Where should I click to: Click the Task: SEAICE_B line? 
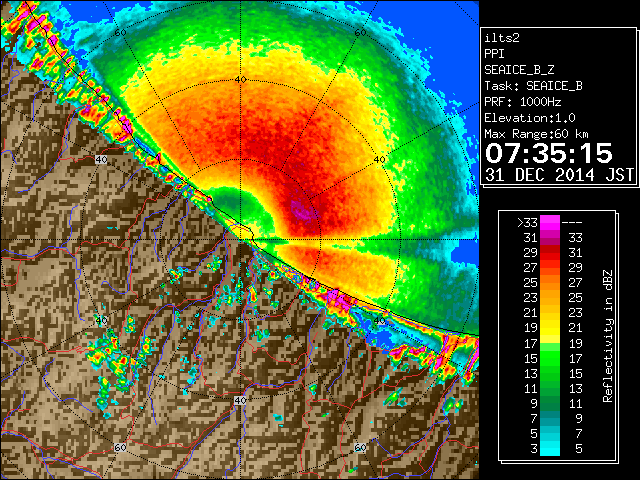tap(533, 86)
